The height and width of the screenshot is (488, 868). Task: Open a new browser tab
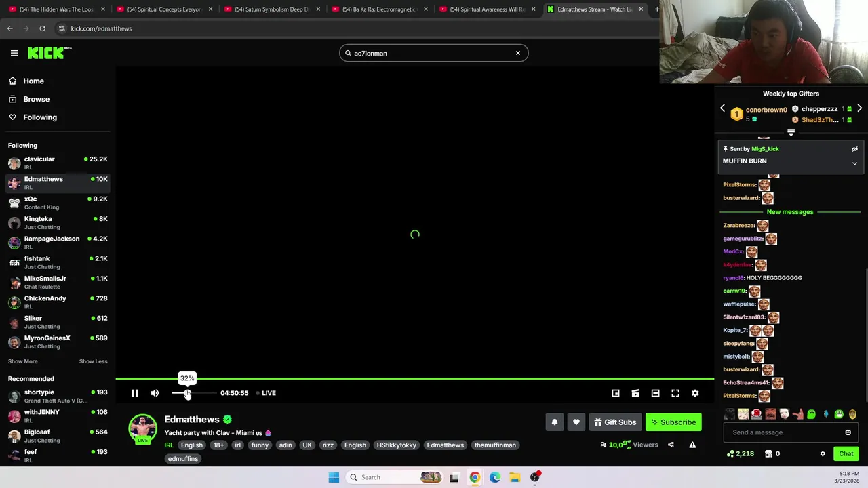pyautogui.click(x=656, y=9)
